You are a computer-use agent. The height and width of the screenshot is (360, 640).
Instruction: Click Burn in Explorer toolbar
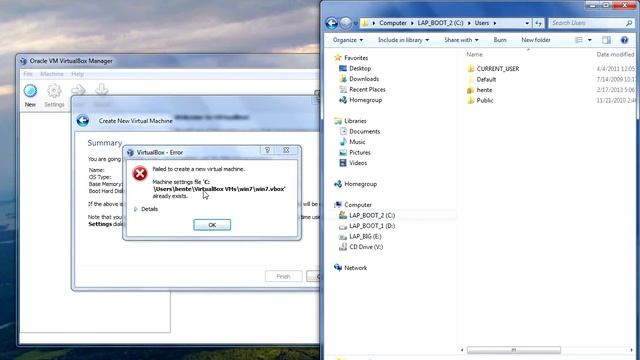[x=500, y=40]
